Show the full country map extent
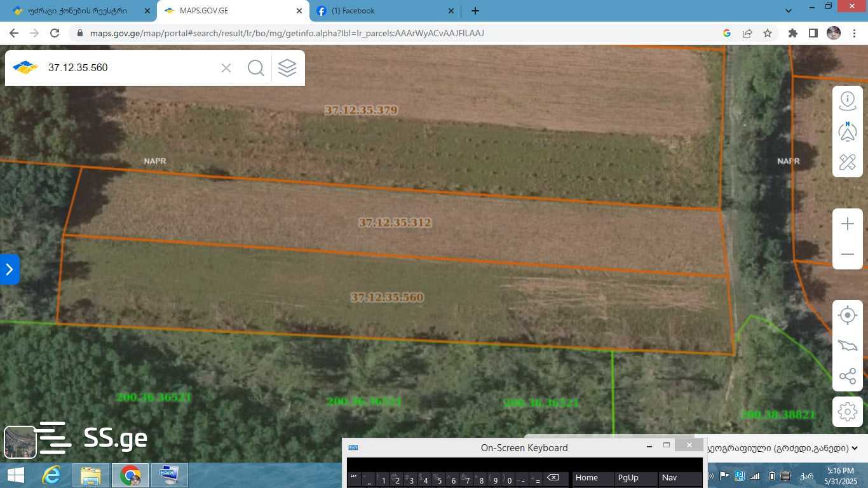 pos(847,346)
